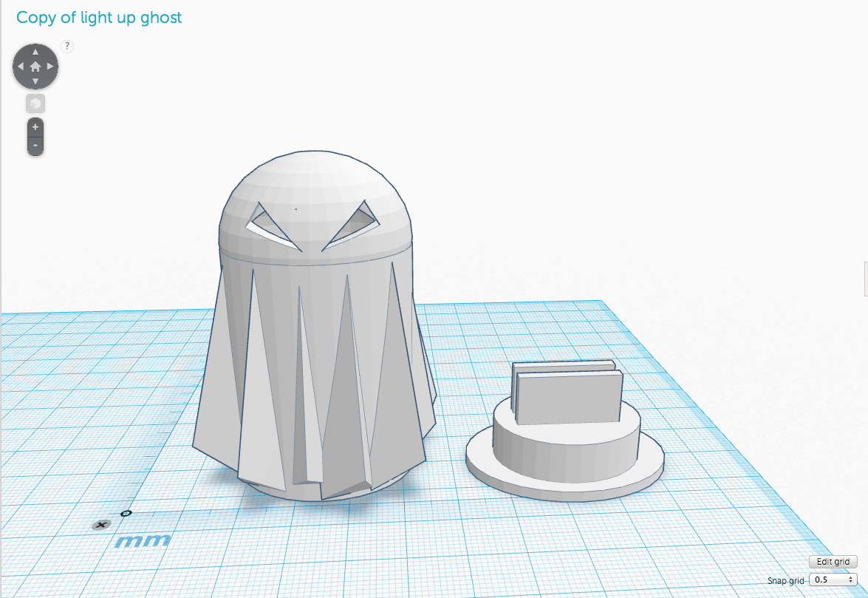
Task: Zoom in with the plus button
Action: tap(35, 127)
